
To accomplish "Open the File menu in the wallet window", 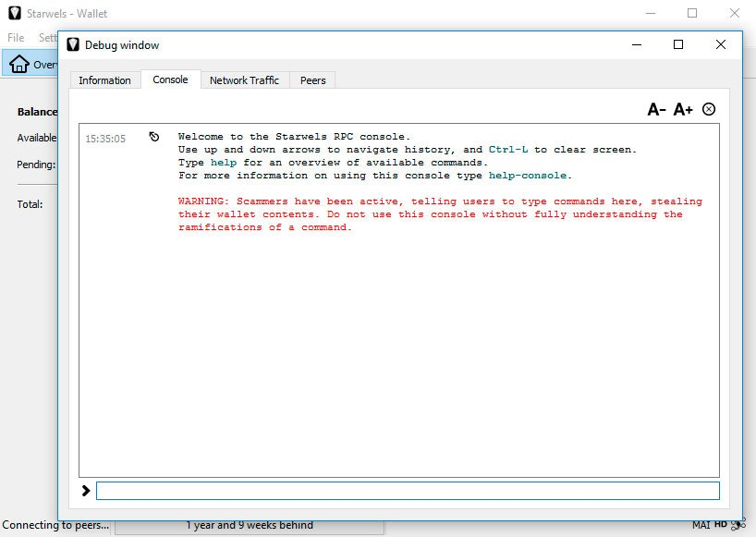I will point(16,38).
